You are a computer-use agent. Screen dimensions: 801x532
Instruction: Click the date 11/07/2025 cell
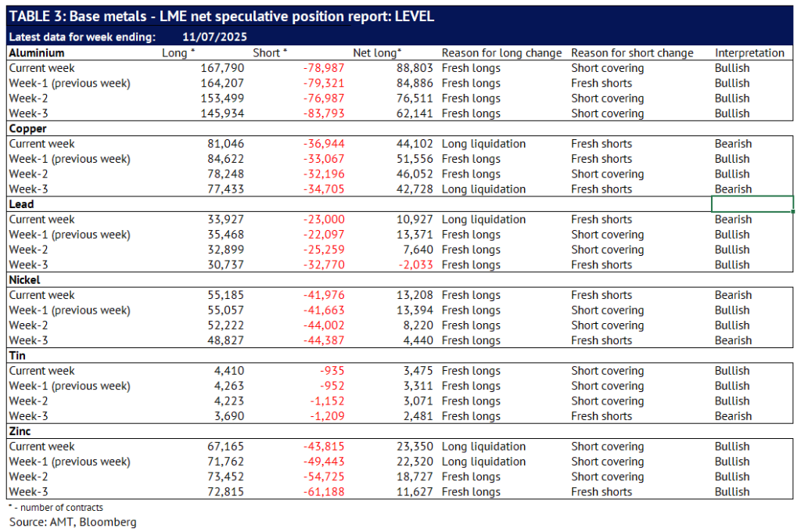point(214,37)
